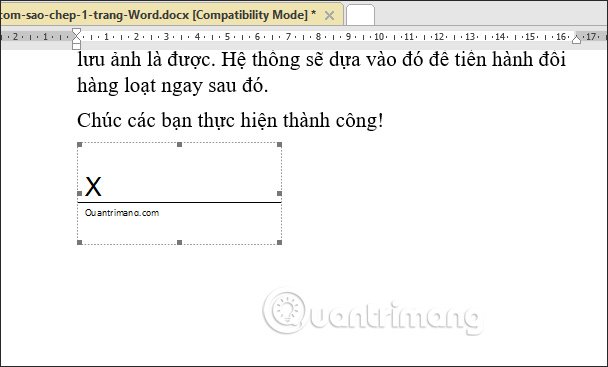Click the Quantrimang.com signer text
Viewport: 608px width, 367px height.
click(122, 213)
